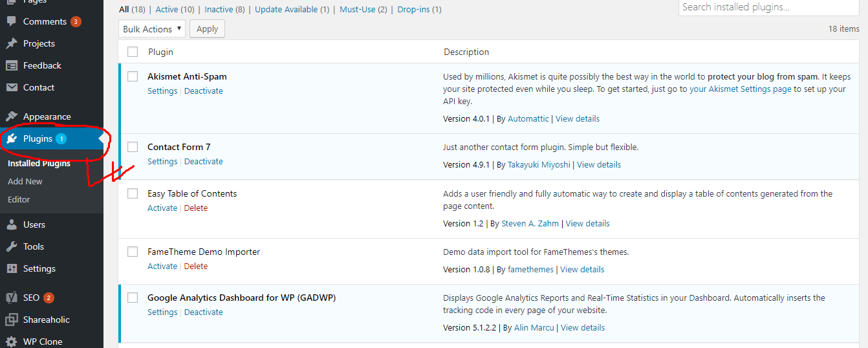868x348 pixels.
Task: Deactivate Google Analytics Dashboard plugin
Action: coord(204,312)
